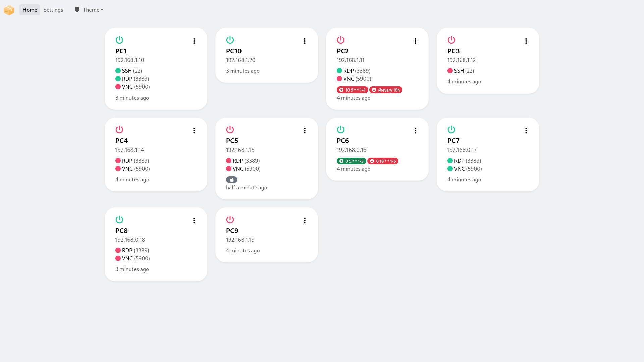Click PC6 green wake schedule badge
This screenshot has height=362, width=644.
pos(351,161)
